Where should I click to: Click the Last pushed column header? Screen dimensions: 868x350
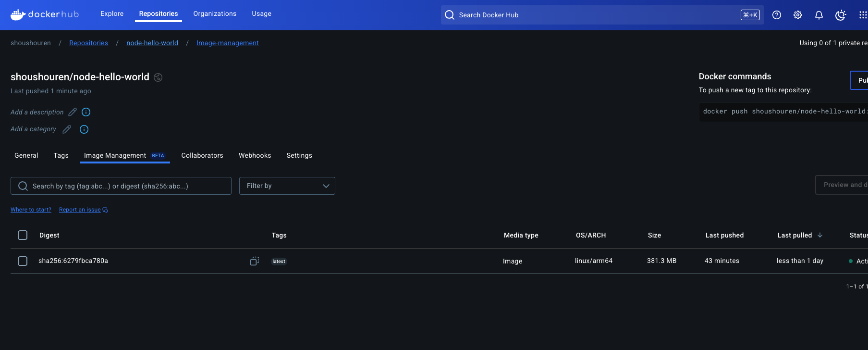[724, 235]
